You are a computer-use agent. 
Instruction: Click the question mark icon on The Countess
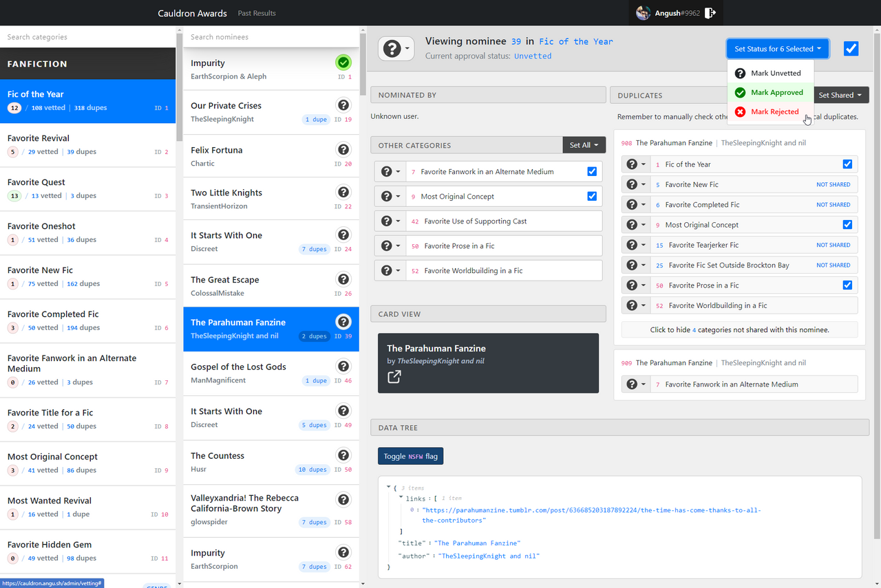343,455
